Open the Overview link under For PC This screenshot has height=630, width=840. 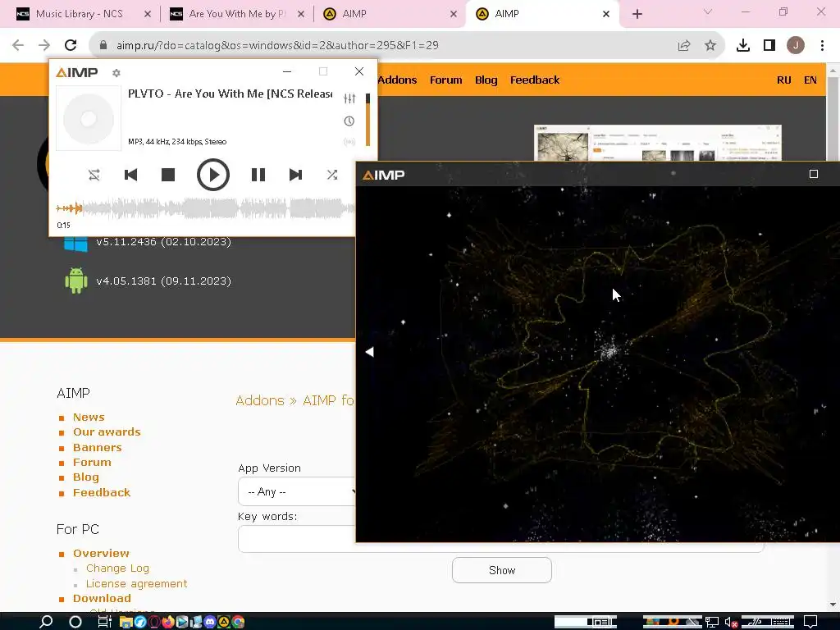click(101, 554)
